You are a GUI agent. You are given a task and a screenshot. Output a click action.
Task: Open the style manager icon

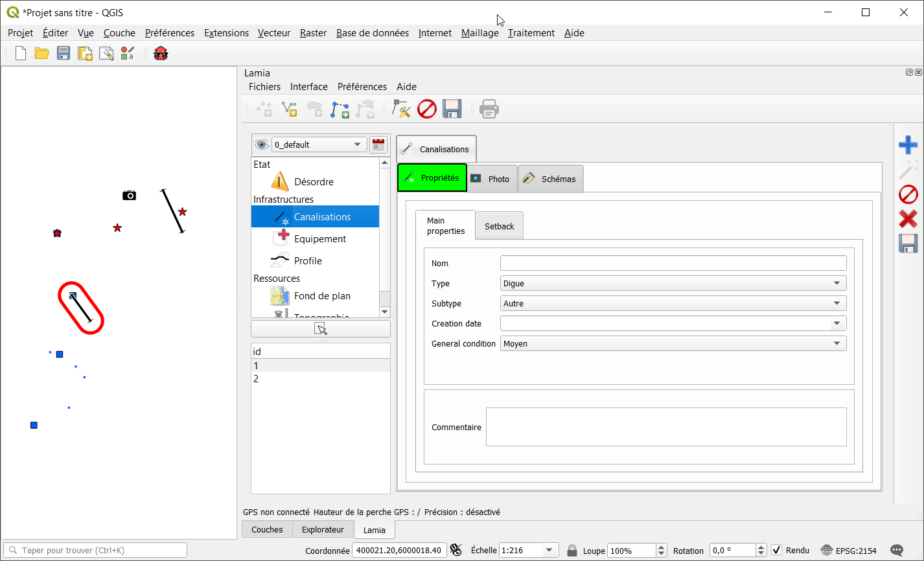[x=128, y=54]
